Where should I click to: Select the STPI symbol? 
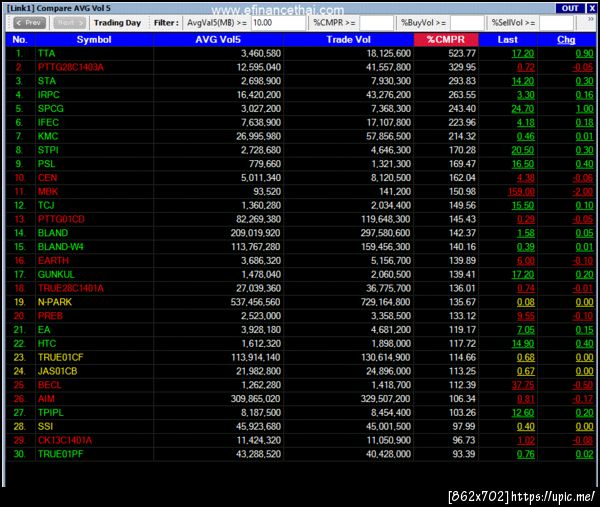[x=48, y=150]
